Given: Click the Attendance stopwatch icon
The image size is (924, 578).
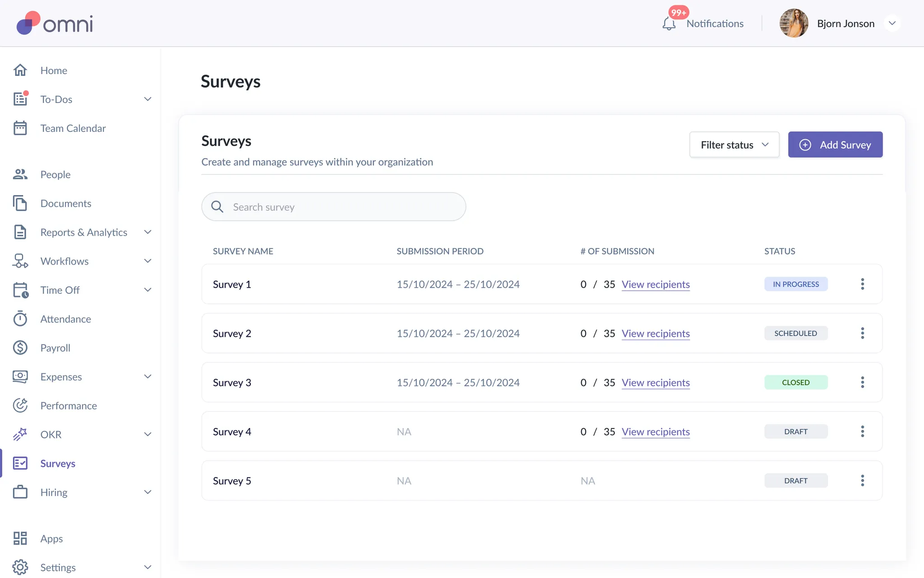Looking at the screenshot, I should click(20, 319).
